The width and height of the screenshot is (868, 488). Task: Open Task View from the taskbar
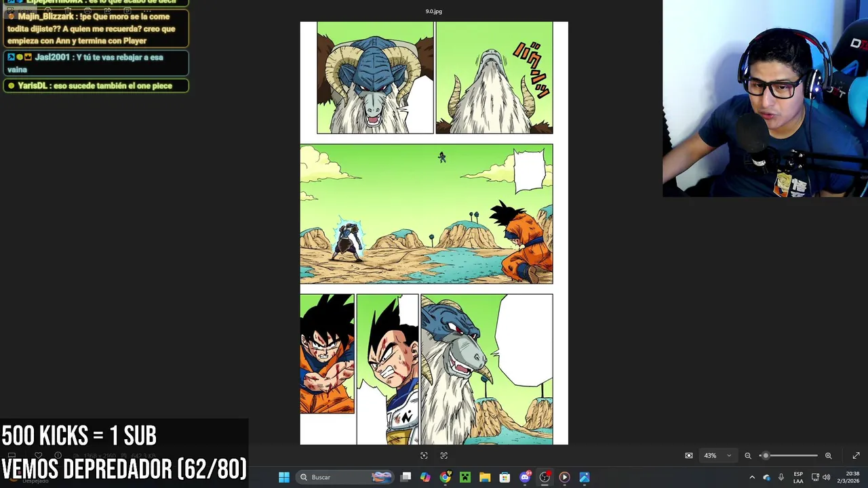pyautogui.click(x=406, y=477)
